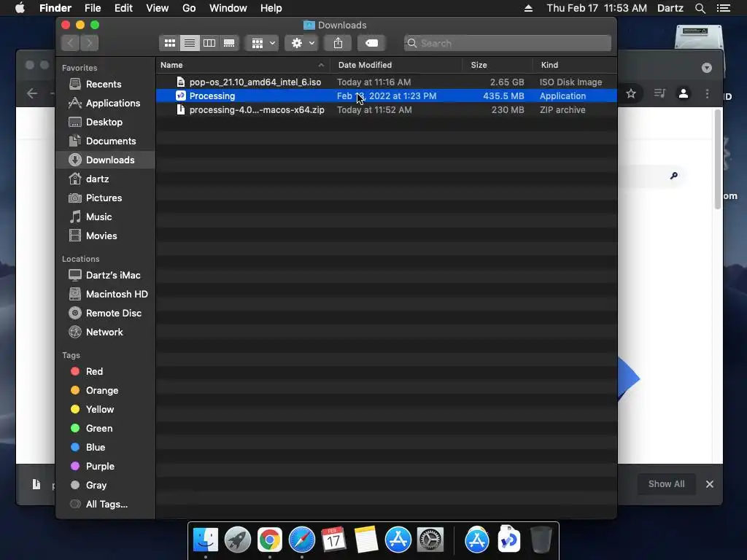The height and width of the screenshot is (560, 747).
Task: Open Recents in the sidebar
Action: pyautogui.click(x=105, y=85)
